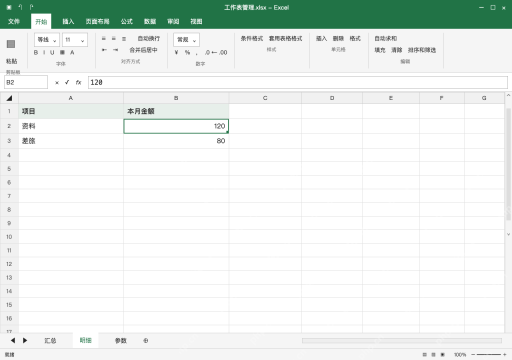The image size is (512, 360).
Task: Open the 清除 clear menu
Action: (396, 50)
